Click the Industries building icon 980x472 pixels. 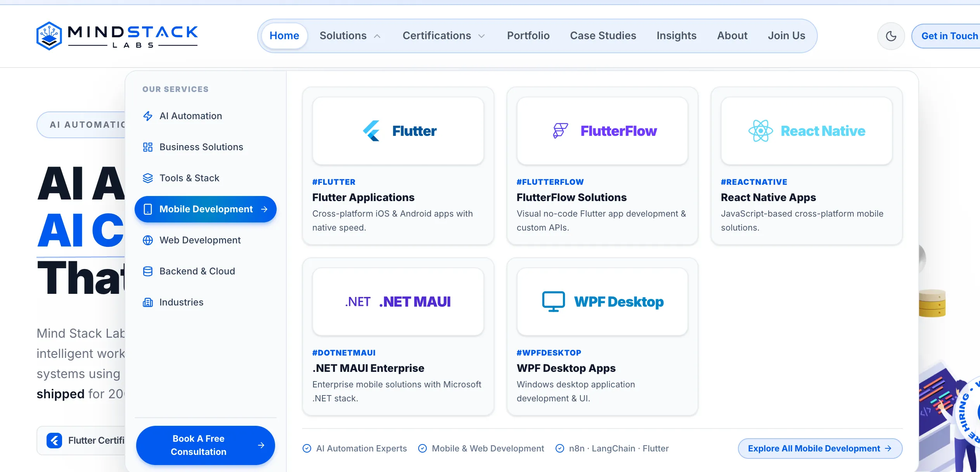click(148, 302)
